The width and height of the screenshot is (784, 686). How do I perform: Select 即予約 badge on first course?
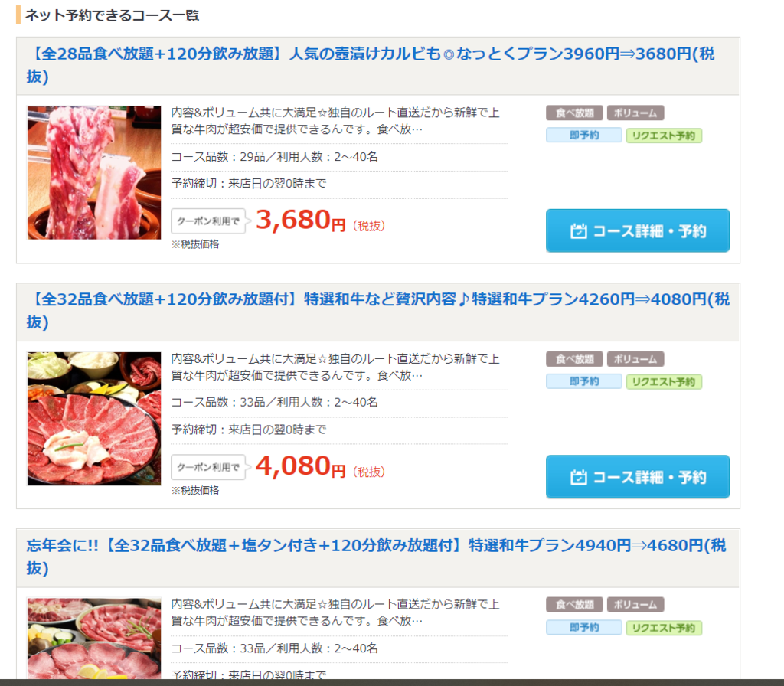click(584, 136)
